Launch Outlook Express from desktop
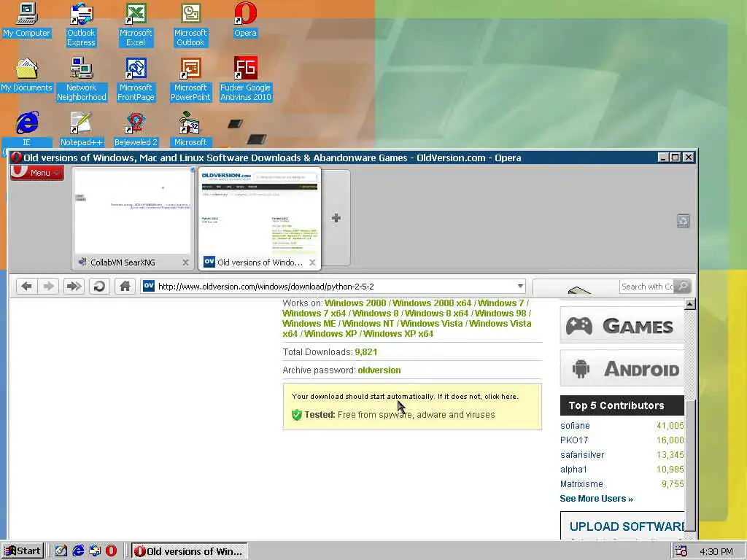The image size is (747, 560). (81, 24)
